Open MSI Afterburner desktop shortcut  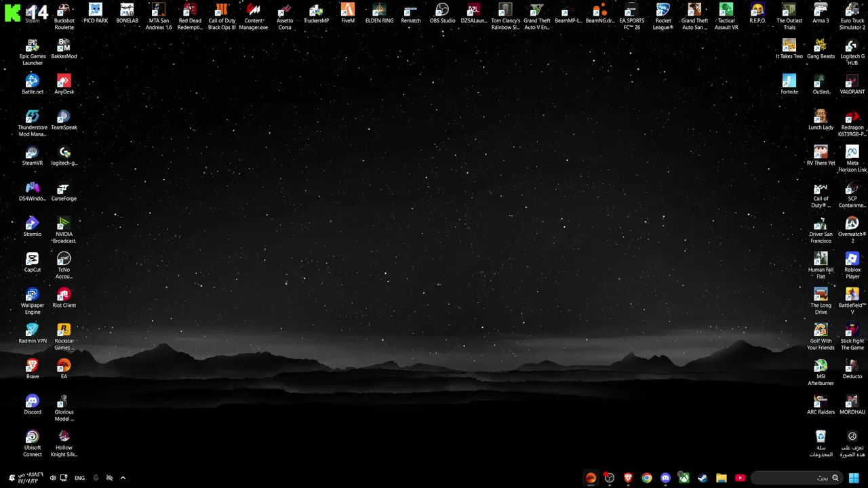(821, 373)
